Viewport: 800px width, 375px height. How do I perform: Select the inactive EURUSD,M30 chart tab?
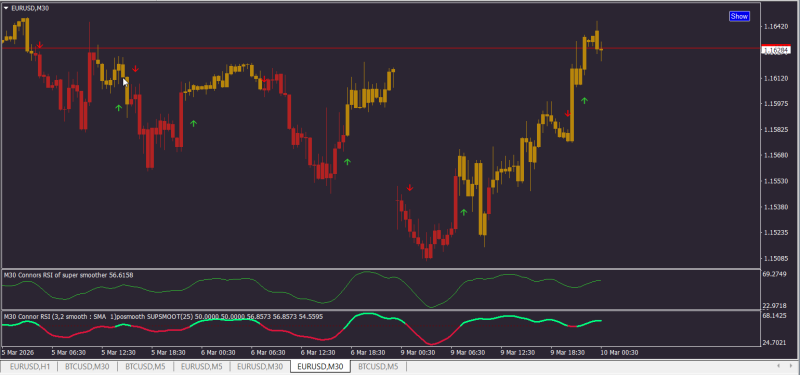pyautogui.click(x=260, y=366)
